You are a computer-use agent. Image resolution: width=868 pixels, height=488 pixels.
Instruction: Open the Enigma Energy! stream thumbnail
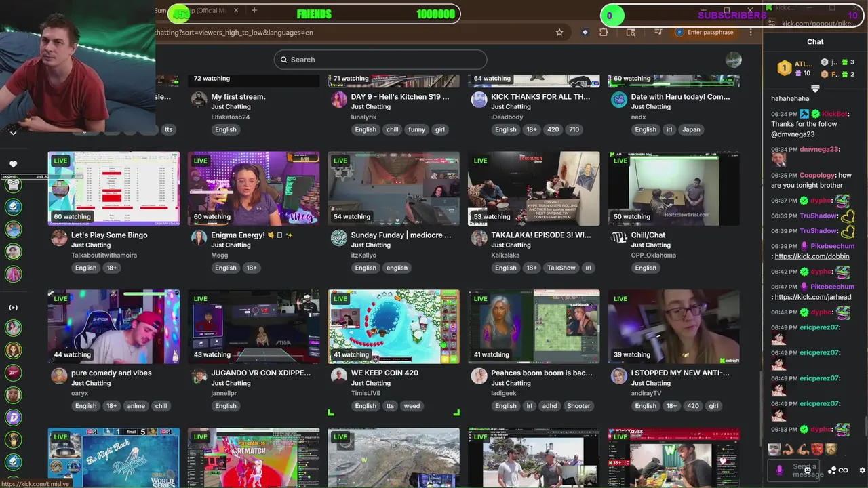(x=254, y=188)
